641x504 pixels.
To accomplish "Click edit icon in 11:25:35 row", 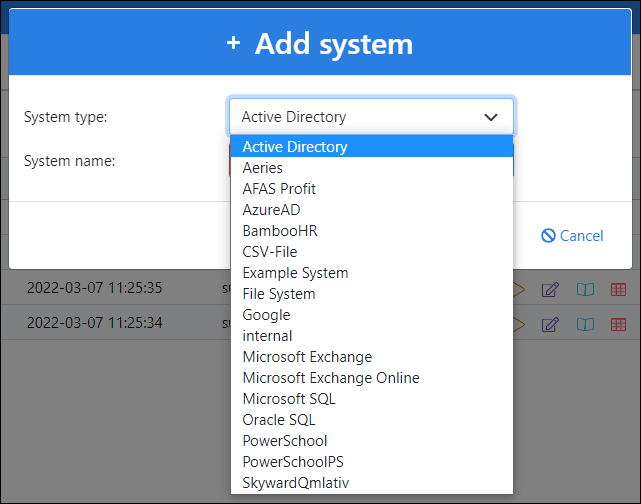I will tap(549, 290).
